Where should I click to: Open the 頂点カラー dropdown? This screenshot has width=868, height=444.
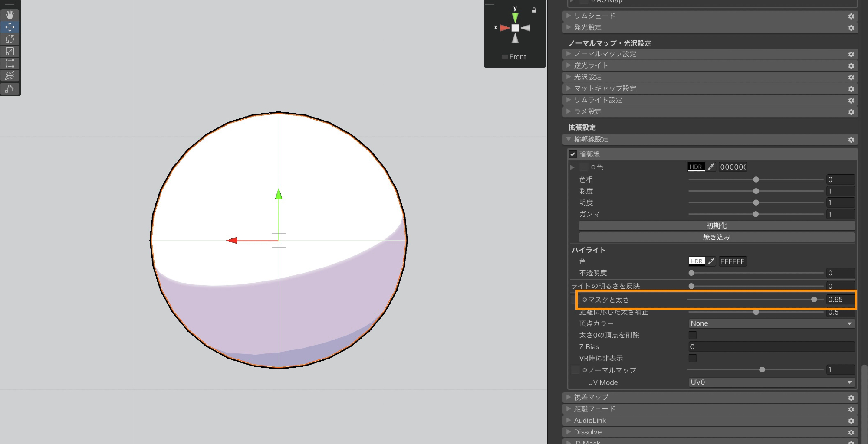771,324
